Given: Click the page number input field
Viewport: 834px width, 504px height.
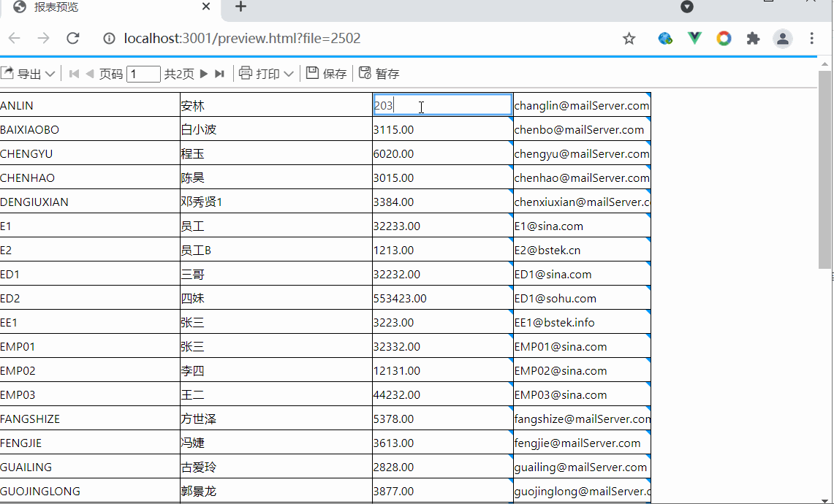Looking at the screenshot, I should tap(143, 74).
